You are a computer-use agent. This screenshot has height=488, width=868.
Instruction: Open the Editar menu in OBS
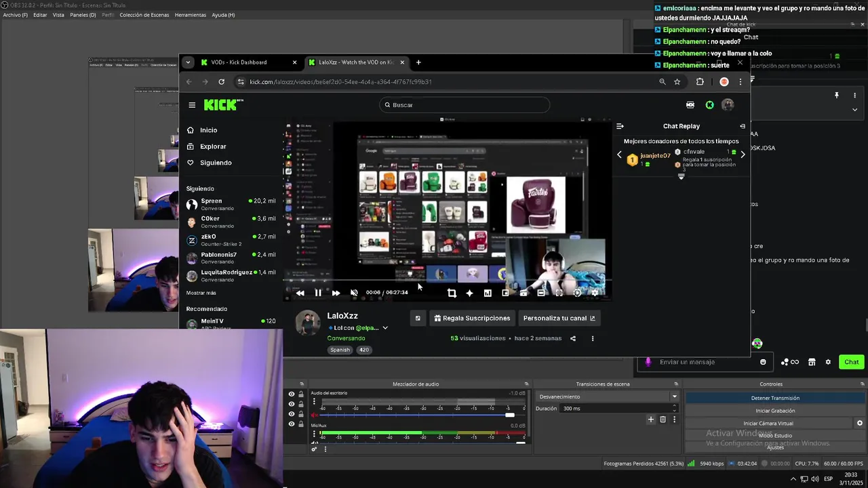[40, 15]
